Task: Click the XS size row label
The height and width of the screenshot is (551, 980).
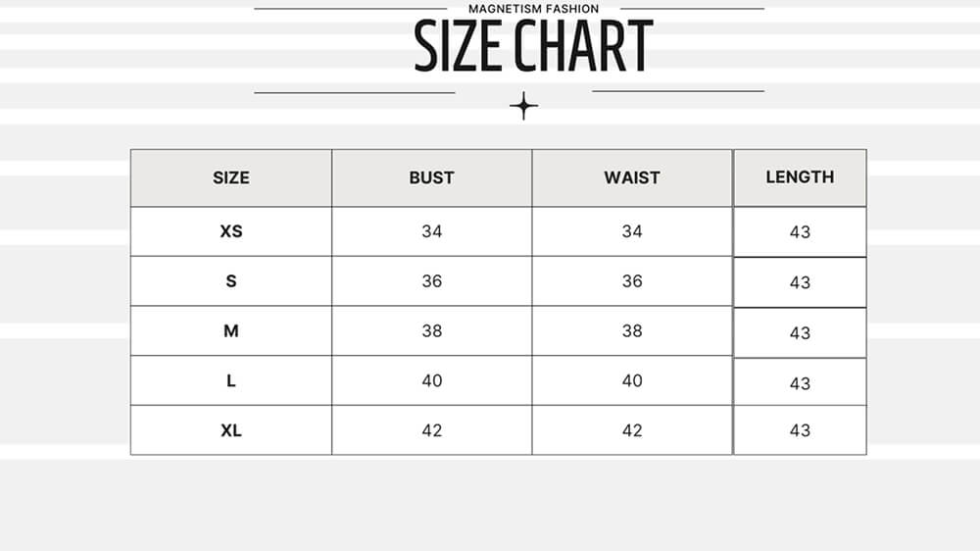Action: [x=231, y=231]
